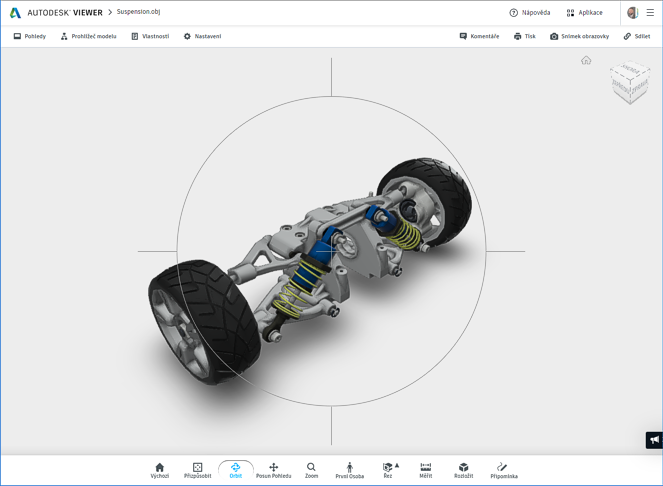Click the view cube
The image size is (663, 486).
coord(630,82)
